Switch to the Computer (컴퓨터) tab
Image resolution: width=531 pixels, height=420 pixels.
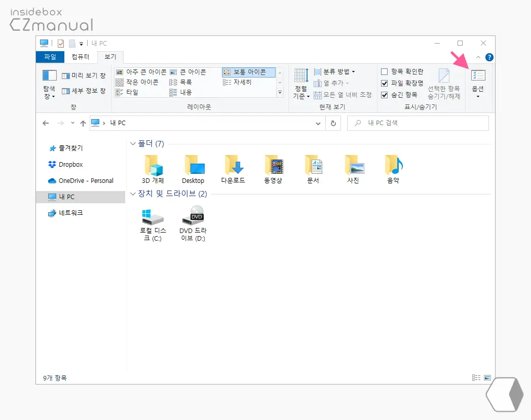pyautogui.click(x=80, y=57)
